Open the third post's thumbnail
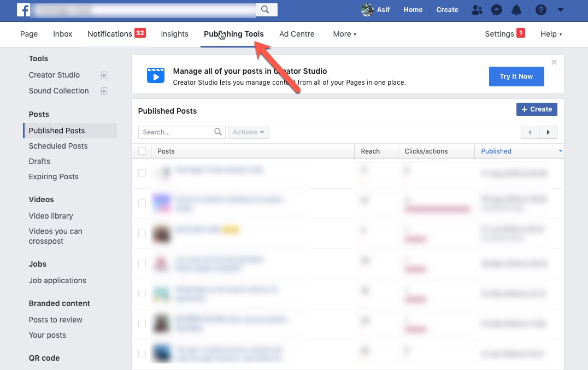The image size is (588, 370). 161,234
